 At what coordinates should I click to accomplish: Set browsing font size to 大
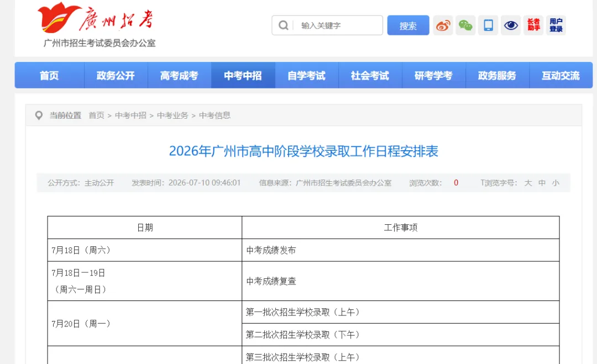(x=528, y=183)
